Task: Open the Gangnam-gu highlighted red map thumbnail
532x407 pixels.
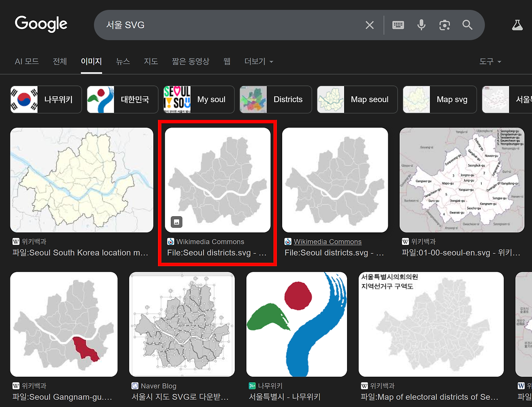Action: (x=64, y=324)
